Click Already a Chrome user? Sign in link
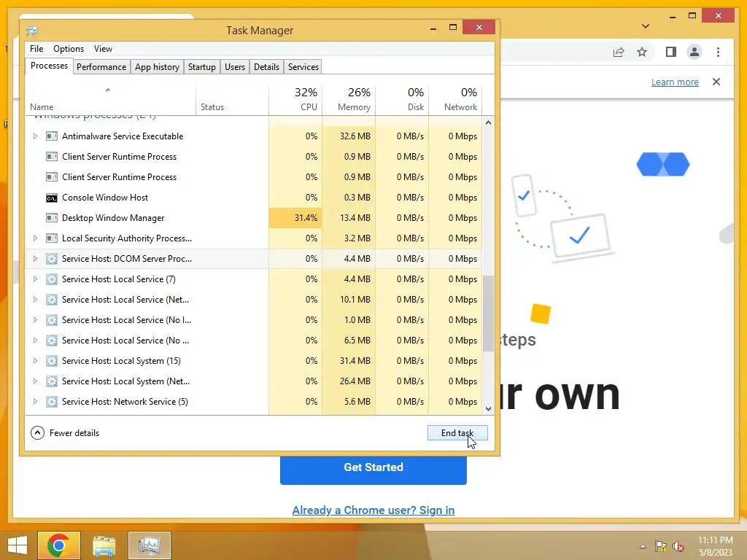This screenshot has width=747, height=560. [x=373, y=510]
